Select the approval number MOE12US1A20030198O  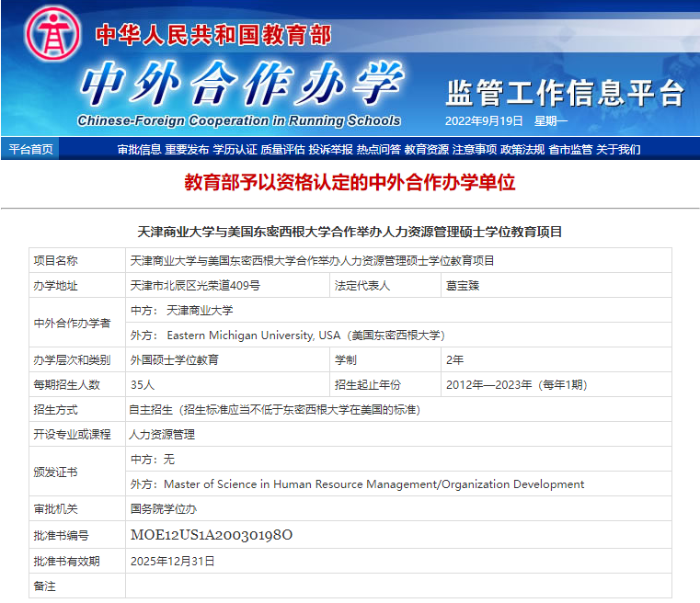click(x=212, y=535)
